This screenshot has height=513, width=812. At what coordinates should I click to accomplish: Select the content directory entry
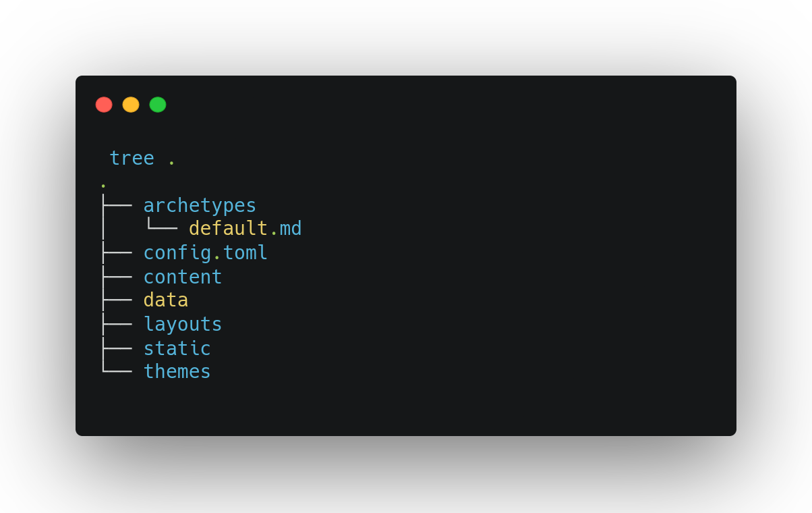pos(182,277)
